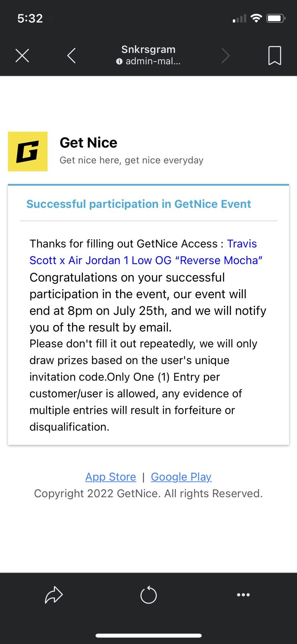Tap the Snkrsgram page title
The width and height of the screenshot is (297, 644).
click(x=148, y=49)
